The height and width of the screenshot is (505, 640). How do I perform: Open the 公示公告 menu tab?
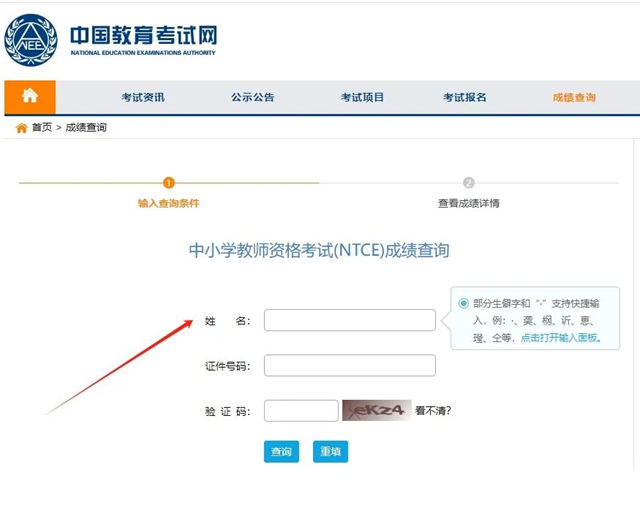tap(252, 97)
